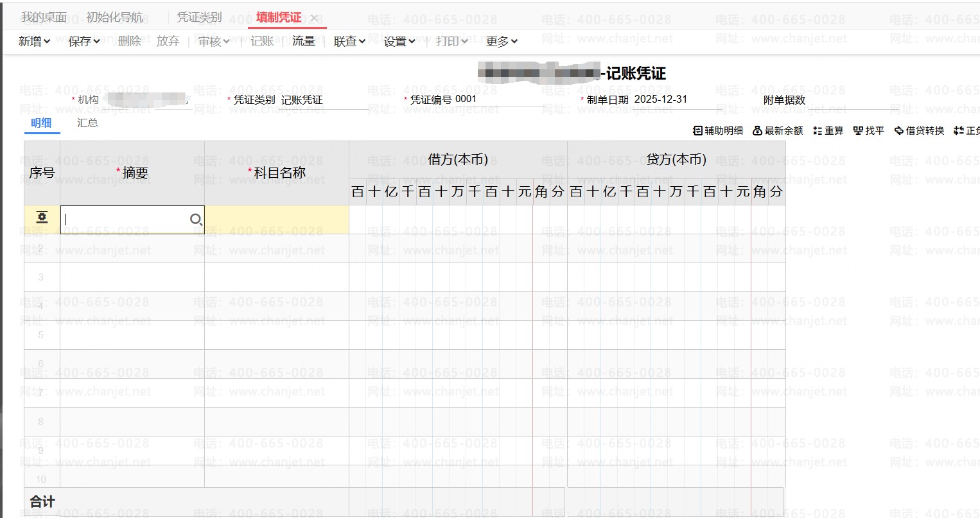
Task: Select row number 5
Action: (x=41, y=335)
